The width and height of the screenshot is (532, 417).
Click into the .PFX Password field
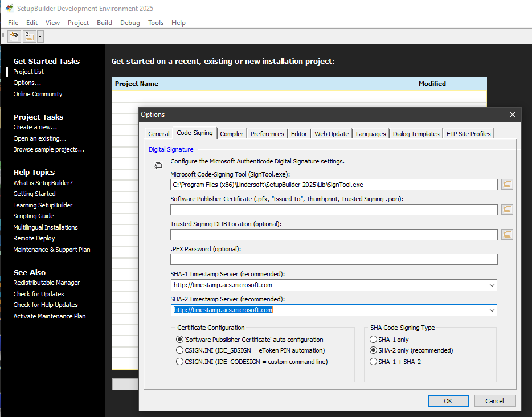point(334,260)
